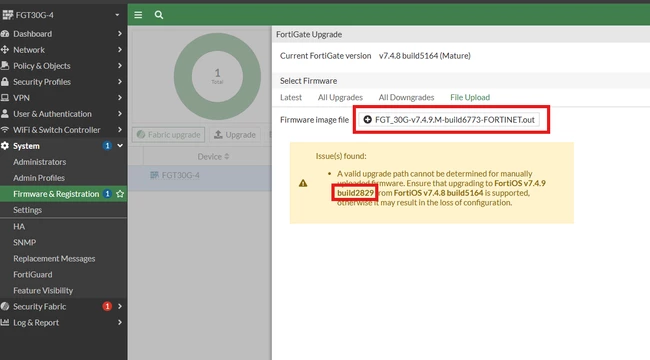The image size is (650, 360).
Task: Click the Upgrade button
Action: [235, 135]
